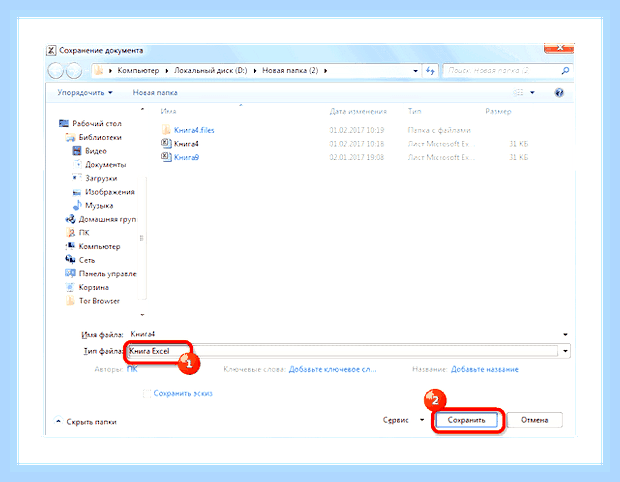The image size is (620, 482).
Task: Sort by Дата изменения column header
Action: (358, 112)
